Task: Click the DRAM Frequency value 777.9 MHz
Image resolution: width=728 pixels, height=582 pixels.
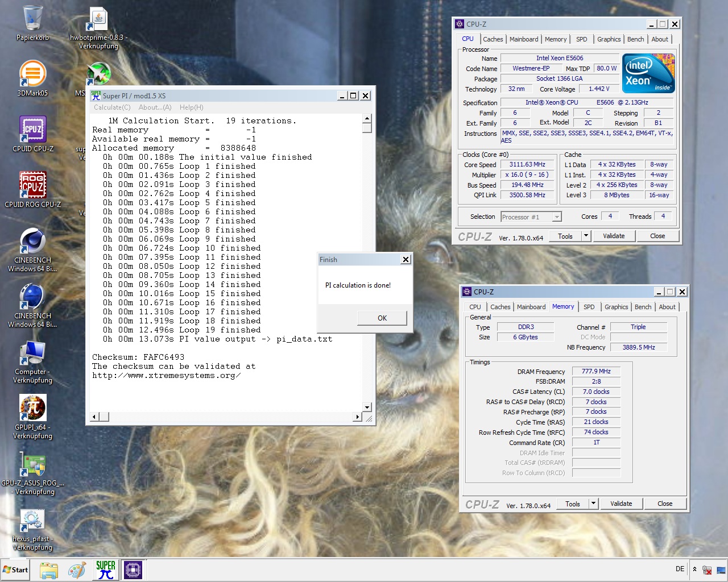Action: (596, 371)
